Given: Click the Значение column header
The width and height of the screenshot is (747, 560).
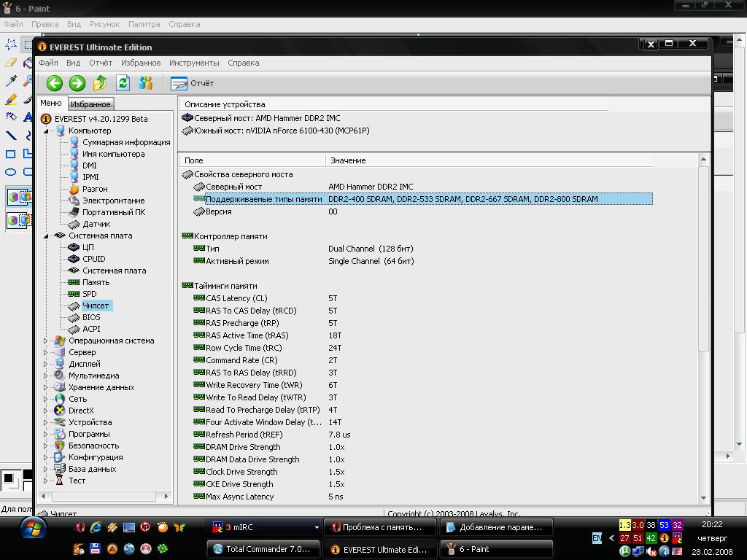Looking at the screenshot, I should (x=348, y=160).
